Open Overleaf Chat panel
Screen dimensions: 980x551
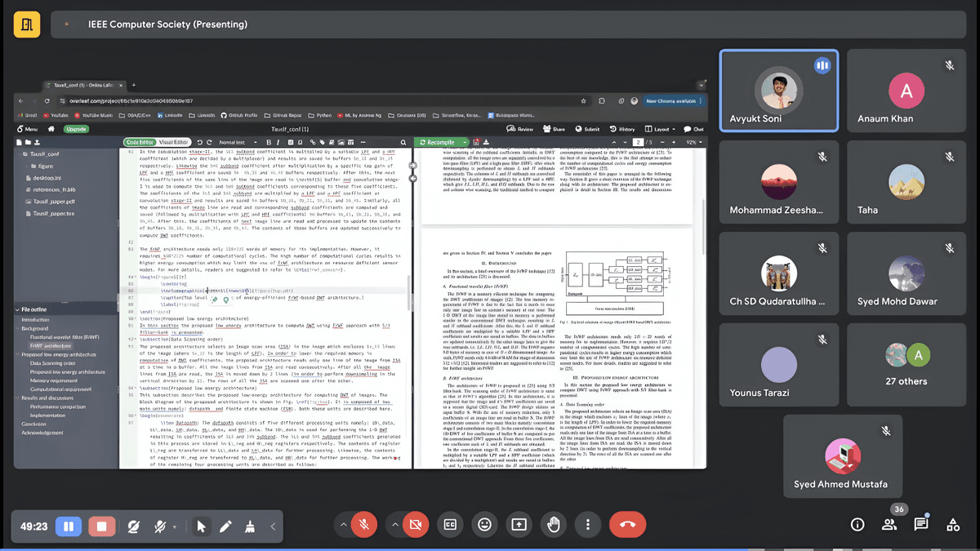pos(694,129)
